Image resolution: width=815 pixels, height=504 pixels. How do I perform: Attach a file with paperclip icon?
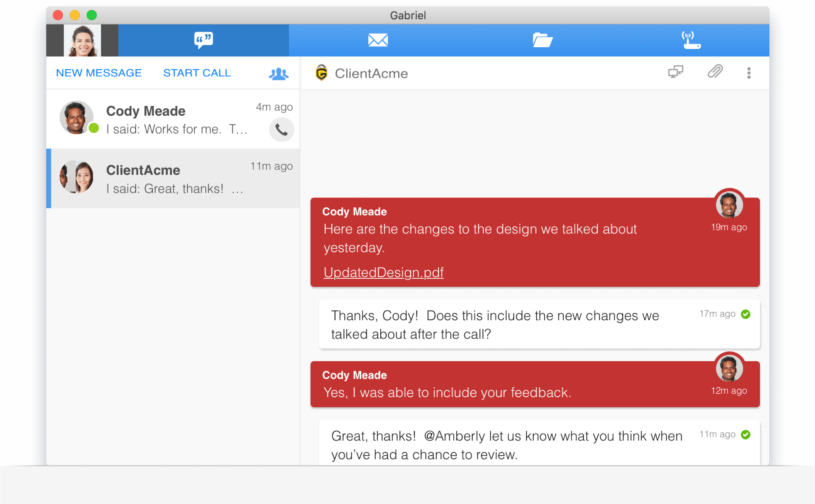715,71
